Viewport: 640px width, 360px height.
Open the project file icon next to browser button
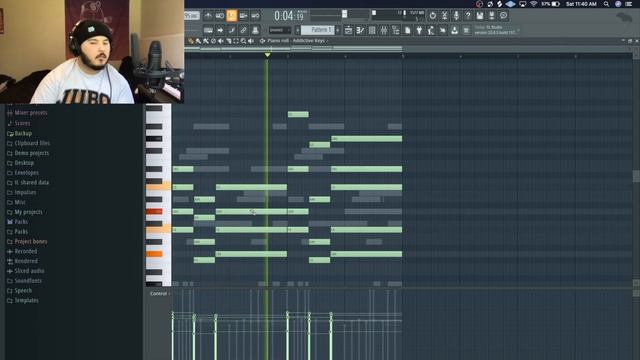[407, 30]
